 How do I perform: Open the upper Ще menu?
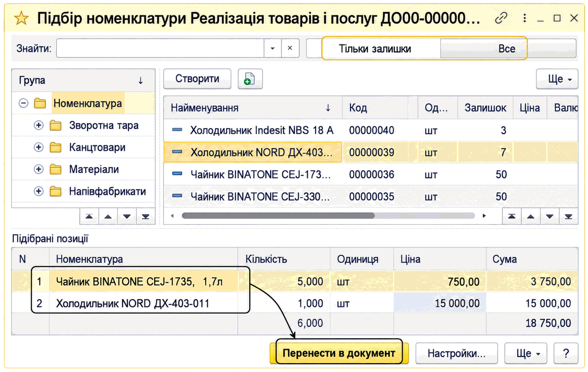click(x=557, y=79)
